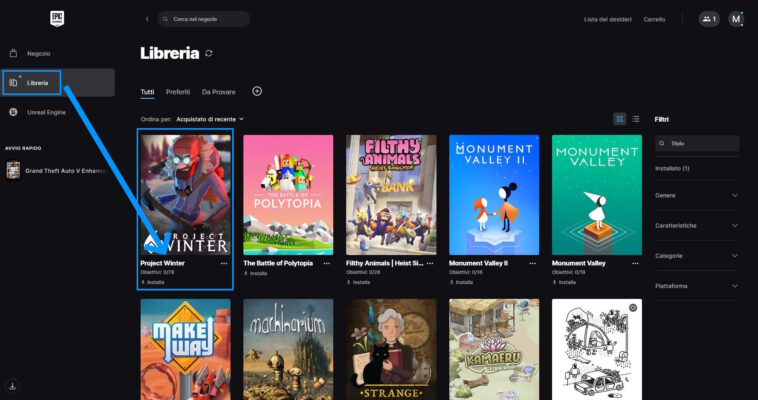Open Lista dei desideri link
This screenshot has height=400, width=758.
click(x=608, y=19)
